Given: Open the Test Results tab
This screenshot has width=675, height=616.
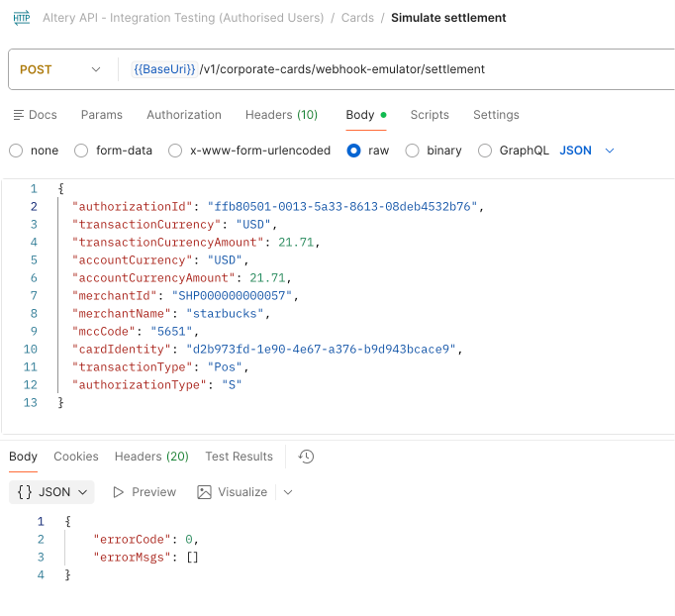Looking at the screenshot, I should (x=239, y=457).
